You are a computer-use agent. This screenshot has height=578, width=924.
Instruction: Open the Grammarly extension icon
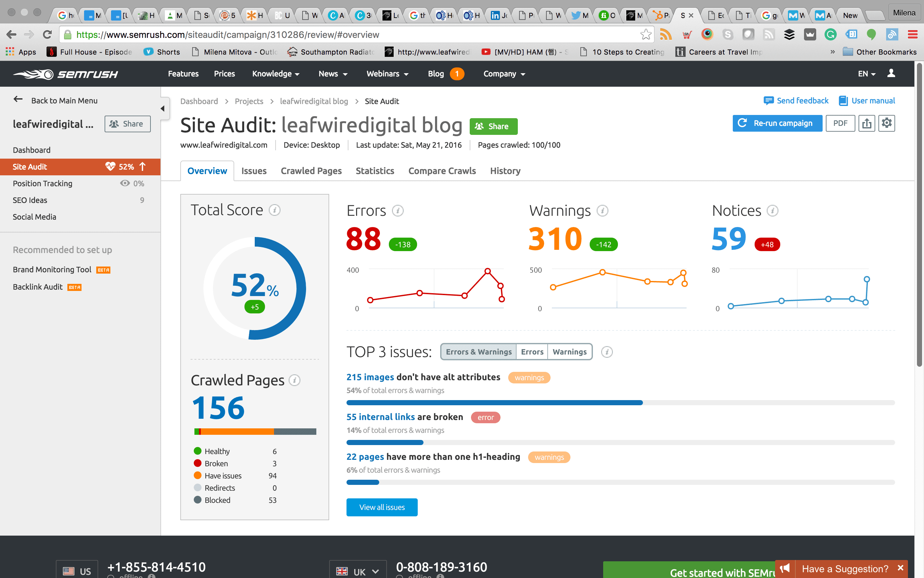(x=830, y=35)
